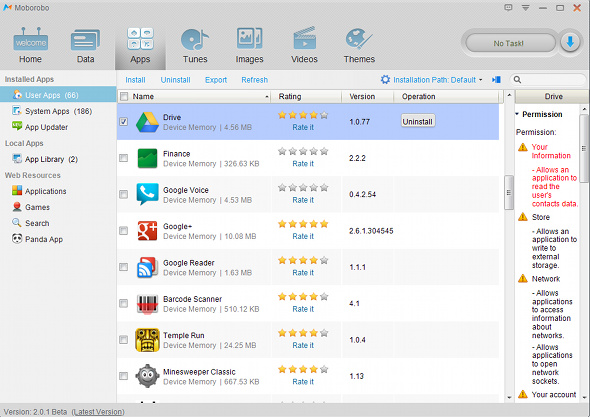
Task: Check the Finance app checkbox
Action: (124, 158)
